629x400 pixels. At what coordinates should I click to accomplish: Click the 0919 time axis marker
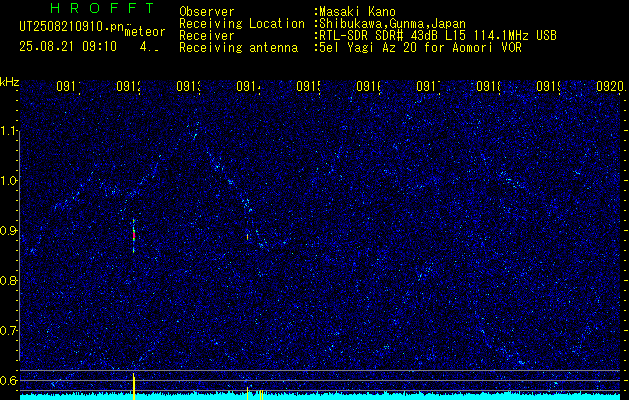(x=548, y=86)
